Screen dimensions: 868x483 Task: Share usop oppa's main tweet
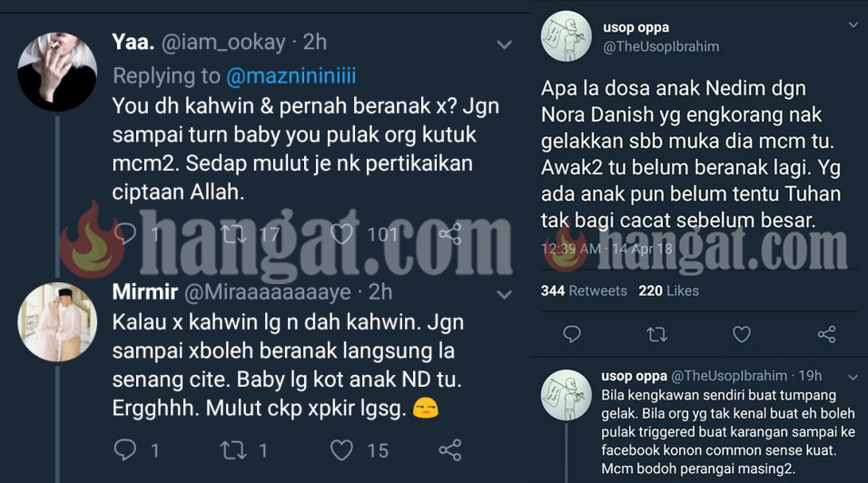tap(826, 334)
